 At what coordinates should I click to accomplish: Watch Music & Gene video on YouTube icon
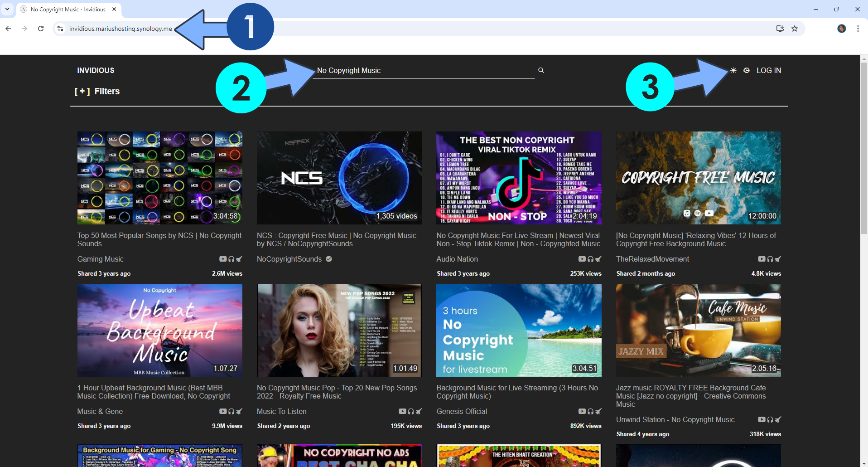(x=223, y=411)
